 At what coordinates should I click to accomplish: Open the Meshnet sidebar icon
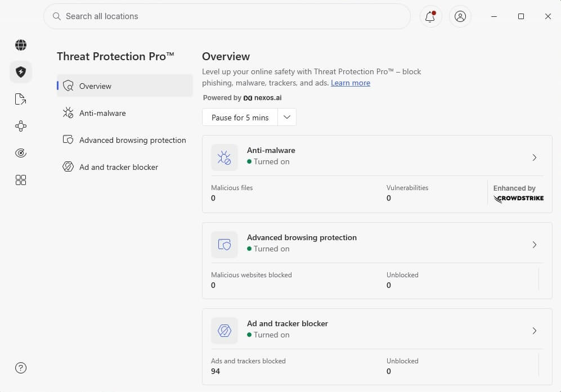pyautogui.click(x=21, y=126)
